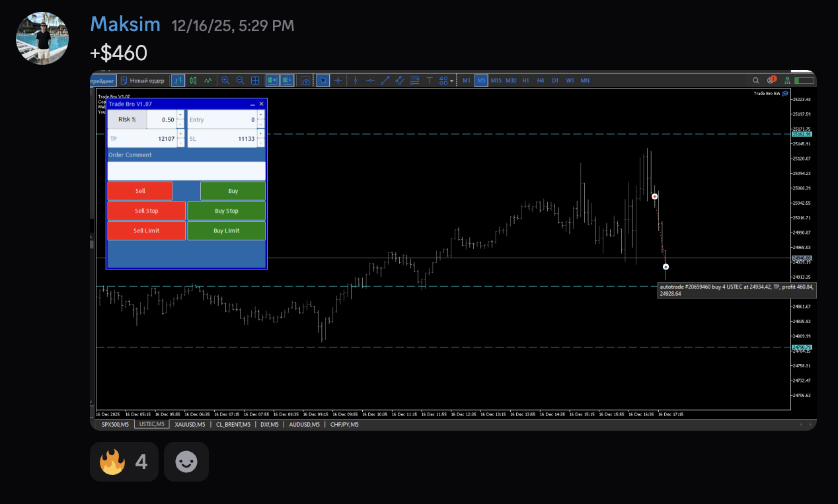The image size is (838, 504).
Task: Select the H1 timeframe
Action: 525,81
